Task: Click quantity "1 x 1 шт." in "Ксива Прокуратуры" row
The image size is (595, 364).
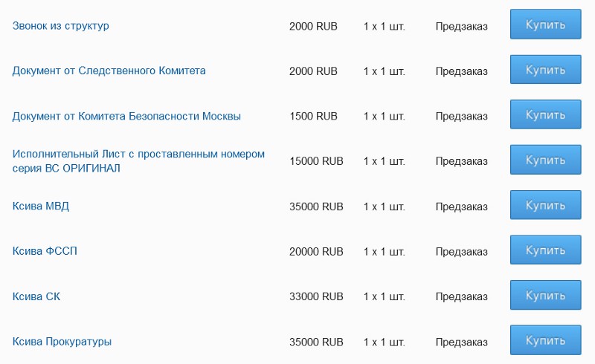Action: click(384, 342)
